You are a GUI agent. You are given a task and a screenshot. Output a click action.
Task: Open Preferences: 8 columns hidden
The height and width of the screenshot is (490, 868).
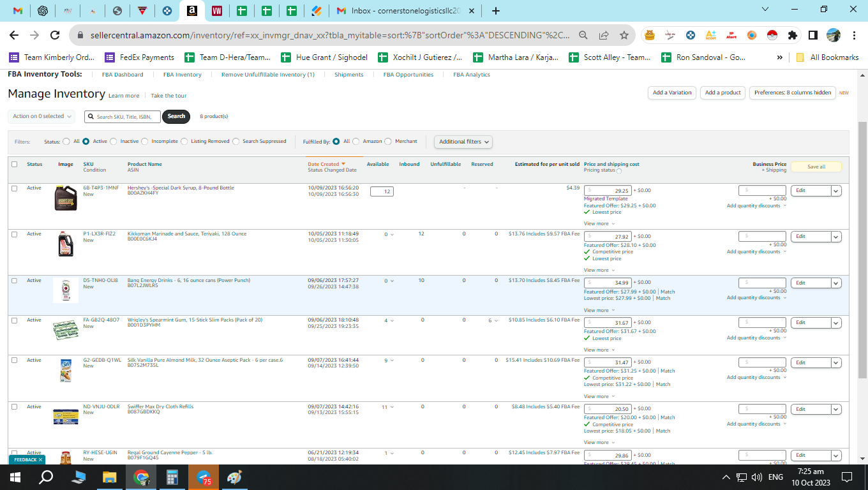(793, 93)
